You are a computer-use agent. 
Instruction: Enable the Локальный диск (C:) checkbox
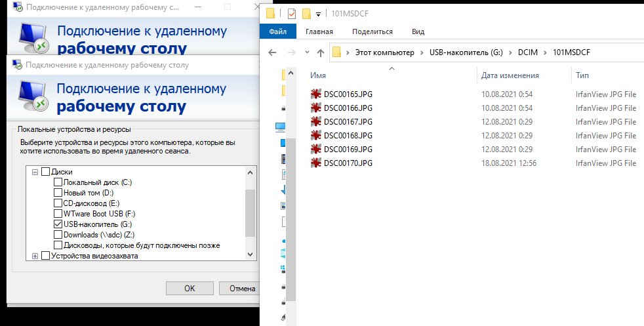tap(58, 182)
